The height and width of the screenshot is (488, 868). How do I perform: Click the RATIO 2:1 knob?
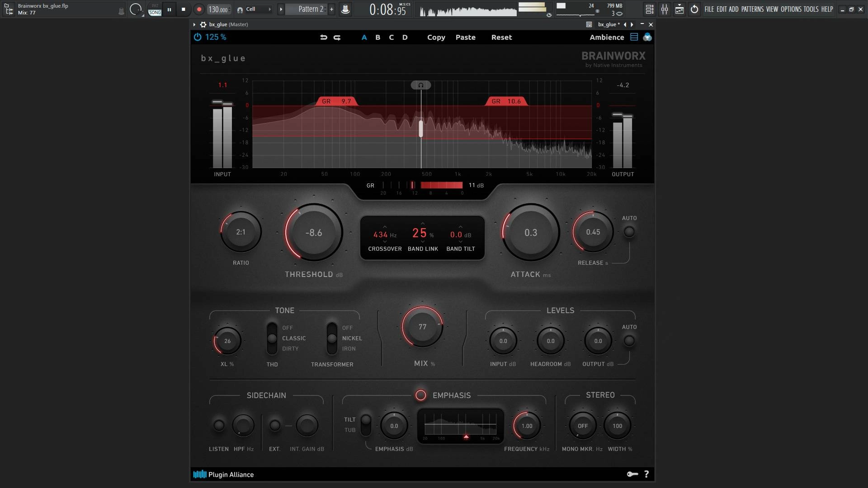click(x=241, y=232)
